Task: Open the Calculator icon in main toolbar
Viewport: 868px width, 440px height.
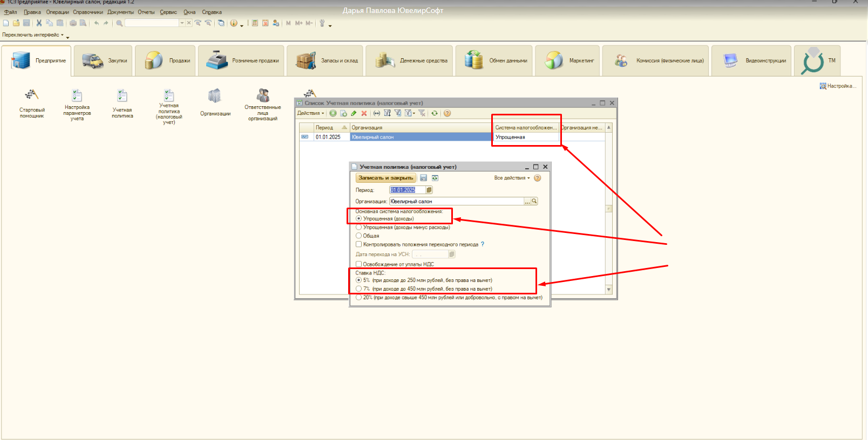Action: pyautogui.click(x=255, y=23)
